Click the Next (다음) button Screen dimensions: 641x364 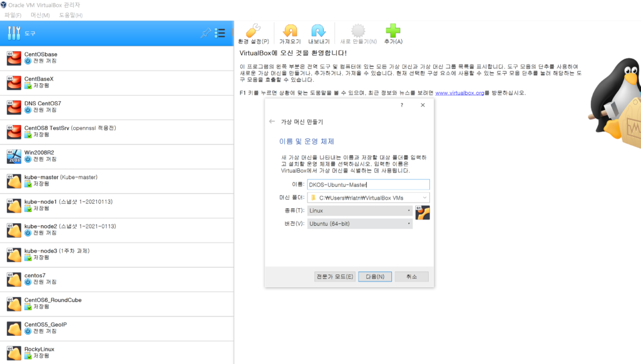[375, 276]
